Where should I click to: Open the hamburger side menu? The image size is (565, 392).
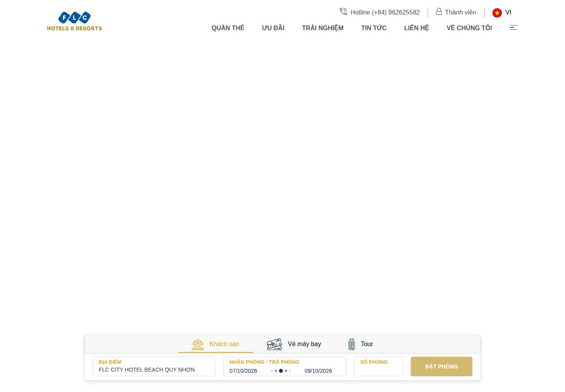point(514,27)
